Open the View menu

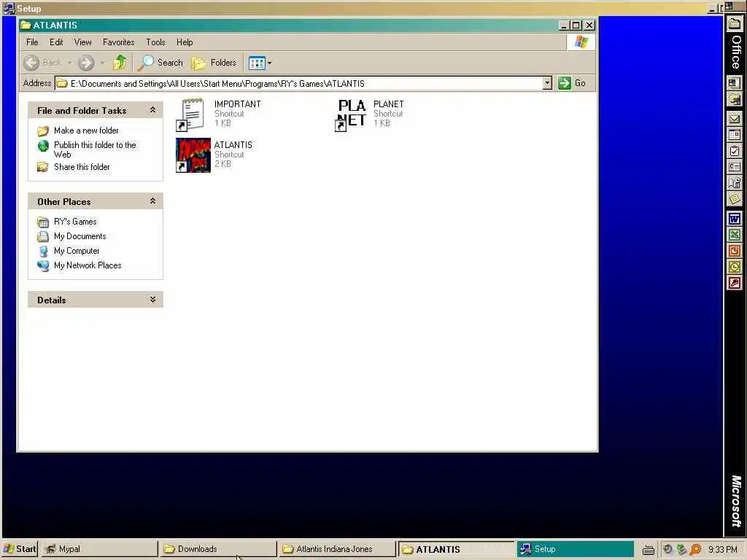(82, 42)
